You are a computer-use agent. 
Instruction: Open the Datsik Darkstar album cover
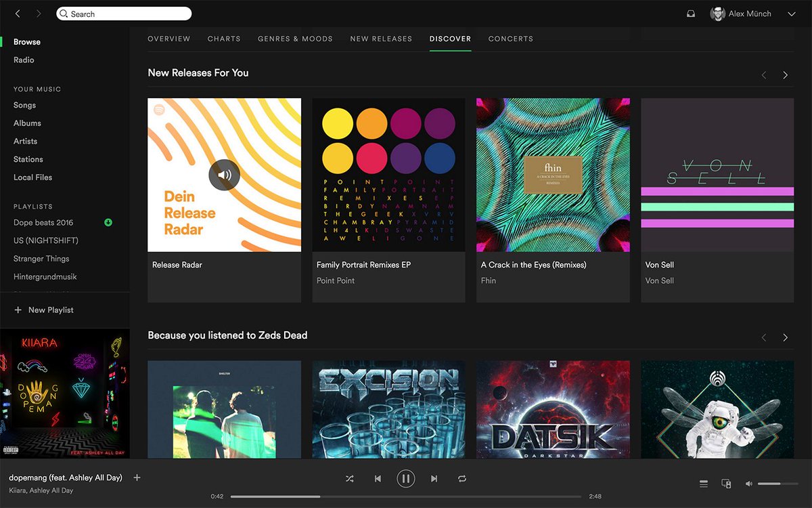(x=553, y=409)
